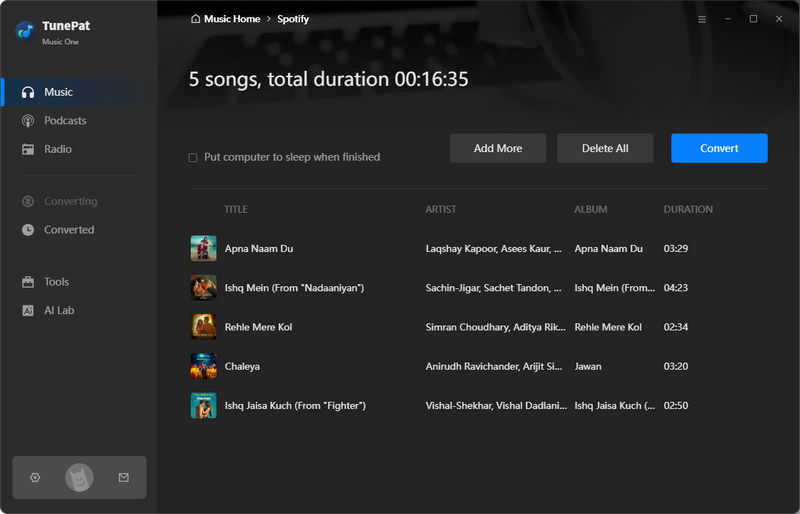Click the TunePat logo icon
The height and width of the screenshot is (514, 800).
coord(25,30)
